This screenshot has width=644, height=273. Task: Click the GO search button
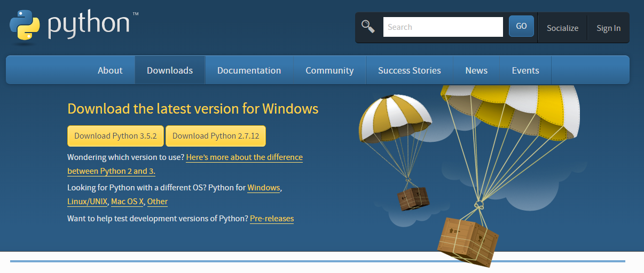click(x=521, y=26)
